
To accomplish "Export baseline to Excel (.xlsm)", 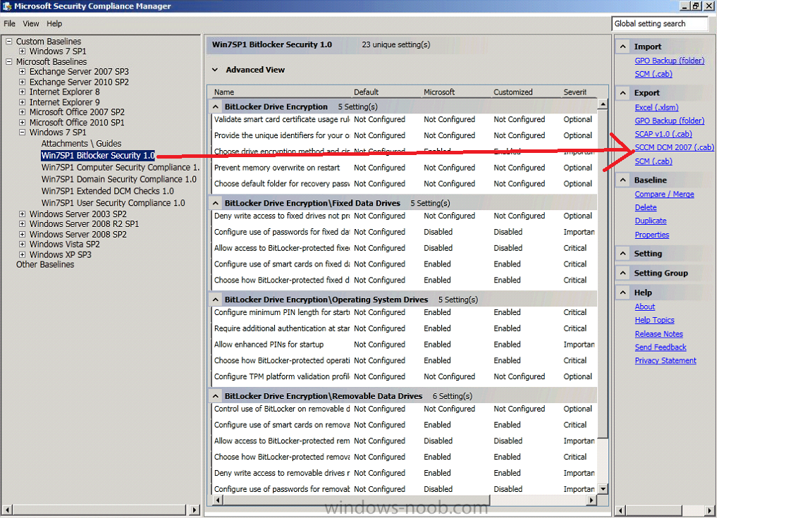I will tap(657, 107).
